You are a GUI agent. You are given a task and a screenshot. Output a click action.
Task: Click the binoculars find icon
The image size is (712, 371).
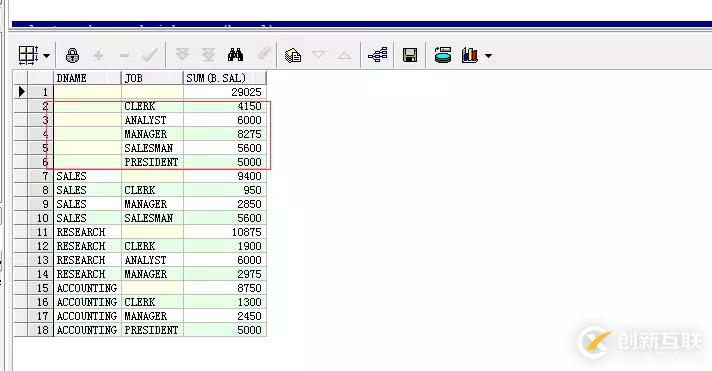[x=235, y=55]
